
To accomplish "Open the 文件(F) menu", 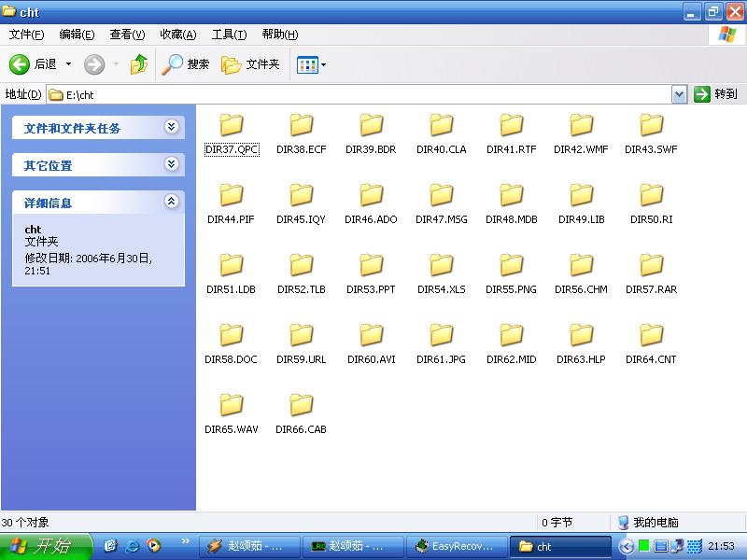I will (x=26, y=35).
